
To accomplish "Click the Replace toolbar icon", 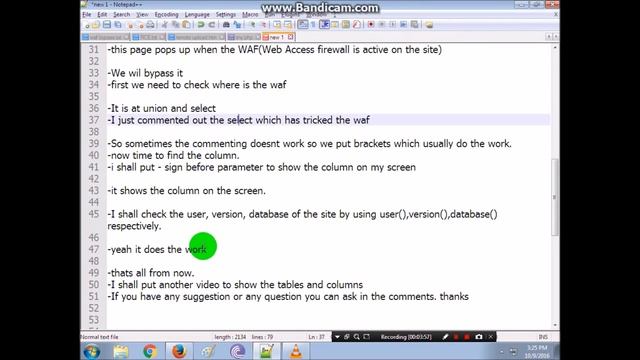I will pos(238,25).
